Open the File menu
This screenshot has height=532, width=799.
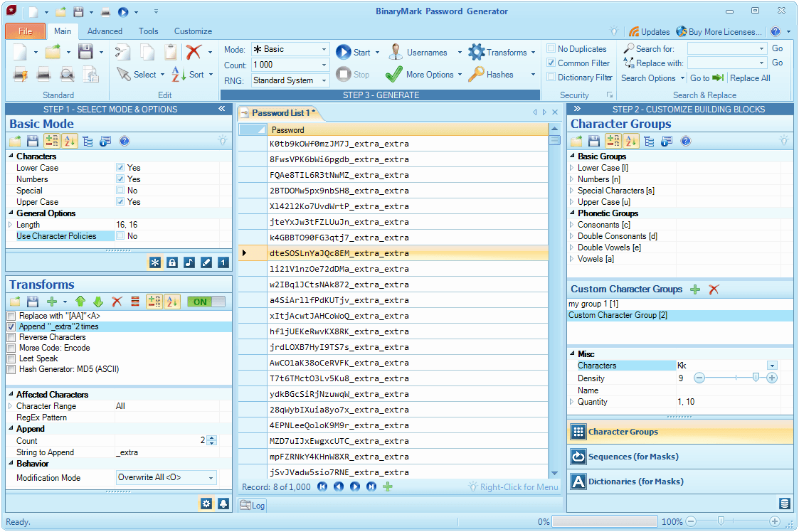point(26,31)
